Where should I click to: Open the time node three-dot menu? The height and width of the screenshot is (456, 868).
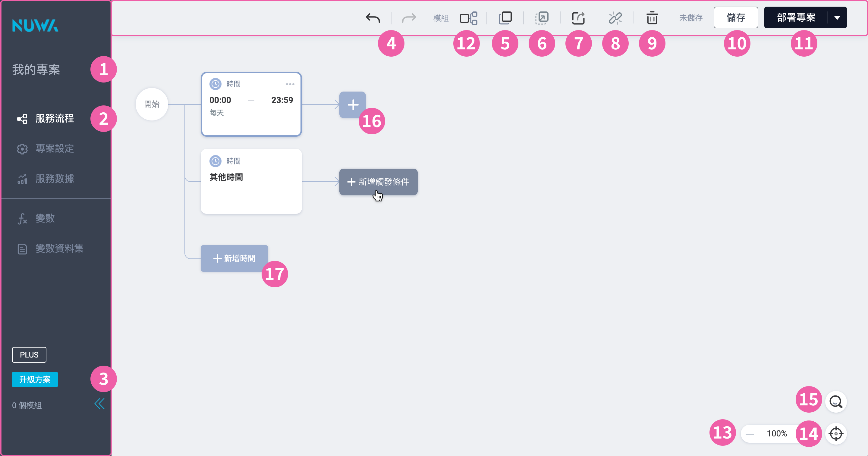290,84
